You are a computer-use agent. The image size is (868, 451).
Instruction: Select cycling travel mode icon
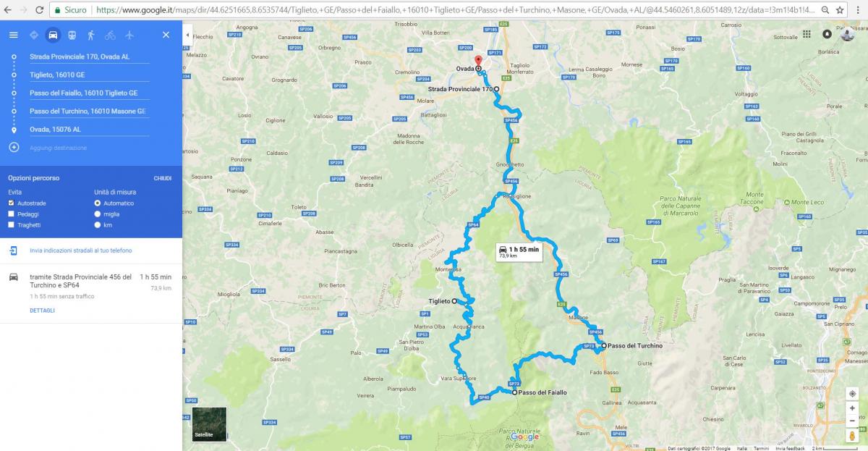[x=110, y=35]
